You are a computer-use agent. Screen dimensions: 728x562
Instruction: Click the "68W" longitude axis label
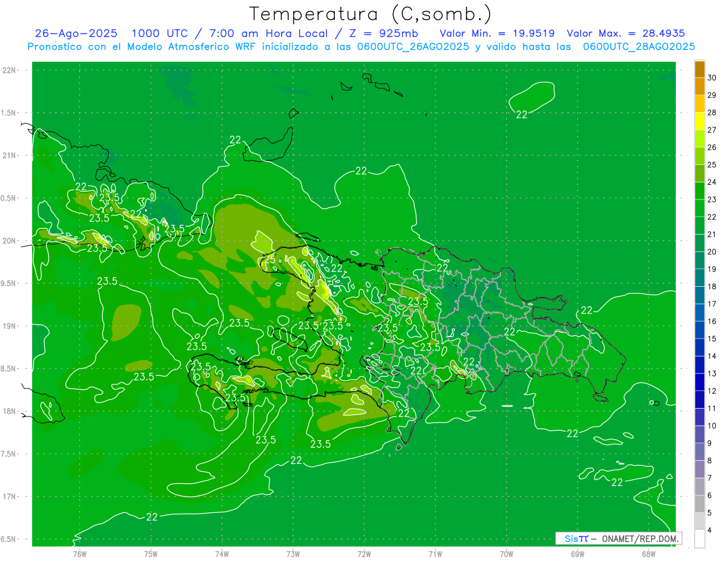(649, 554)
